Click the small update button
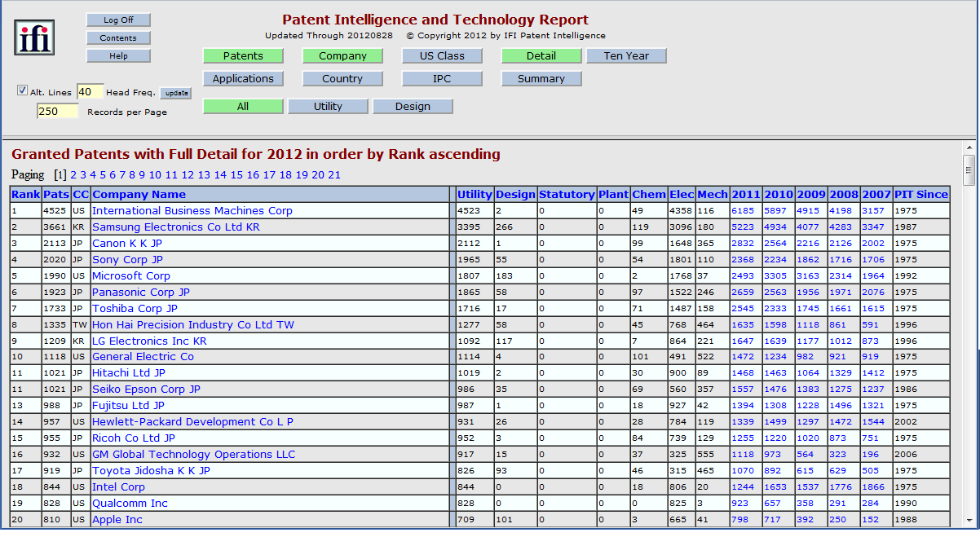Image resolution: width=980 pixels, height=537 pixels. 176,93
